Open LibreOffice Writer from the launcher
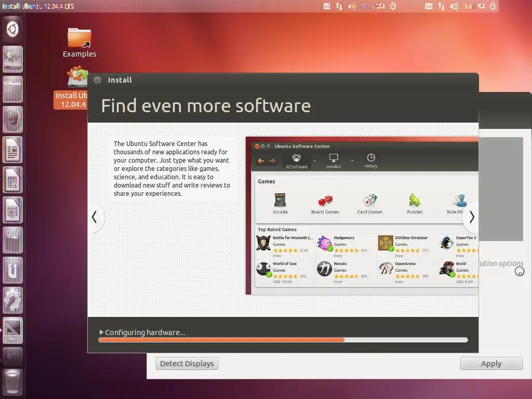The image size is (532, 399). click(12, 150)
